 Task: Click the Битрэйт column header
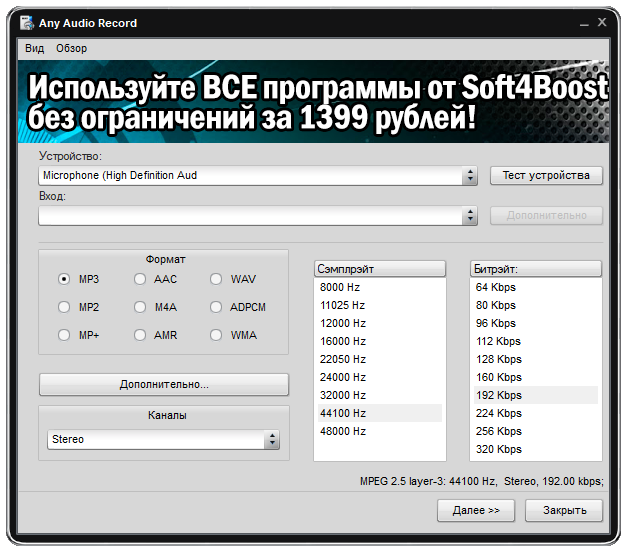click(x=536, y=269)
